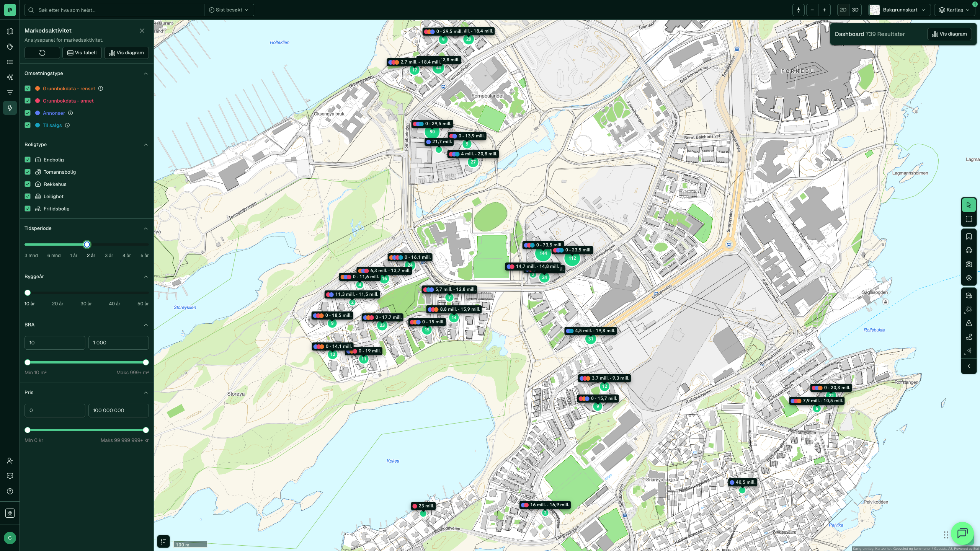The height and width of the screenshot is (551, 980).
Task: Click Vis tabell button
Action: point(82,53)
